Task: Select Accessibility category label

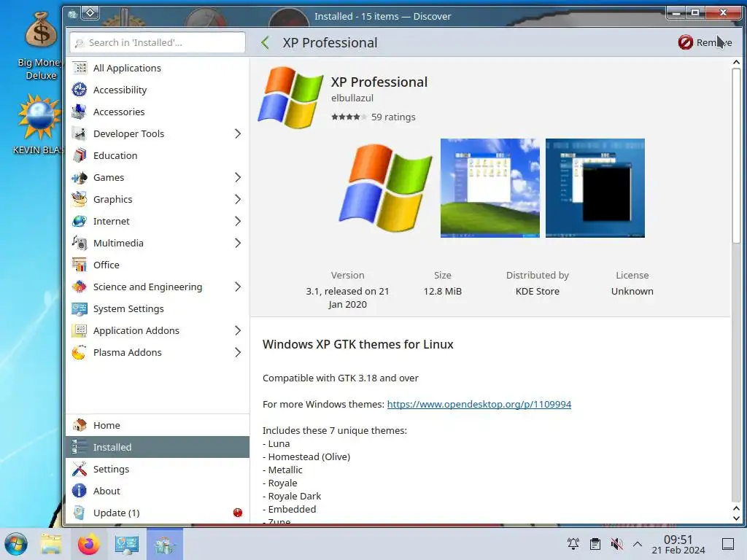Action: (x=120, y=90)
